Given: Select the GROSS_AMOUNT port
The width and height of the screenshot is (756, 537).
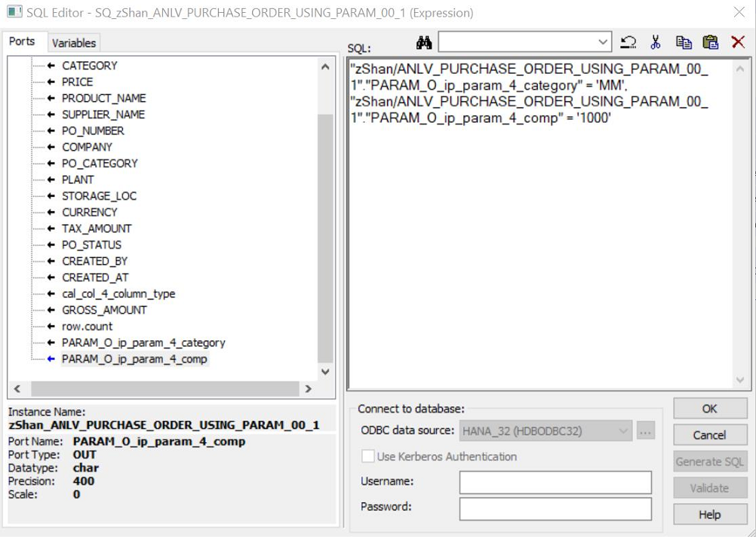Looking at the screenshot, I should [104, 311].
